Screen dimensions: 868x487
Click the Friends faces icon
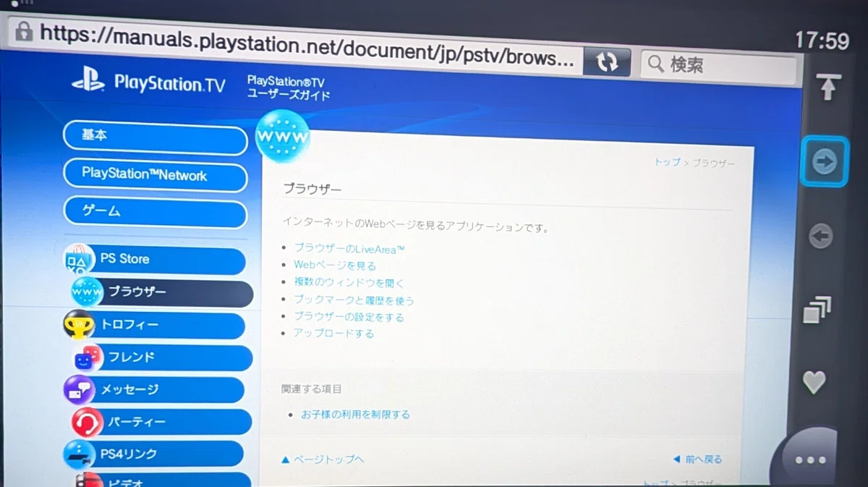coord(89,357)
